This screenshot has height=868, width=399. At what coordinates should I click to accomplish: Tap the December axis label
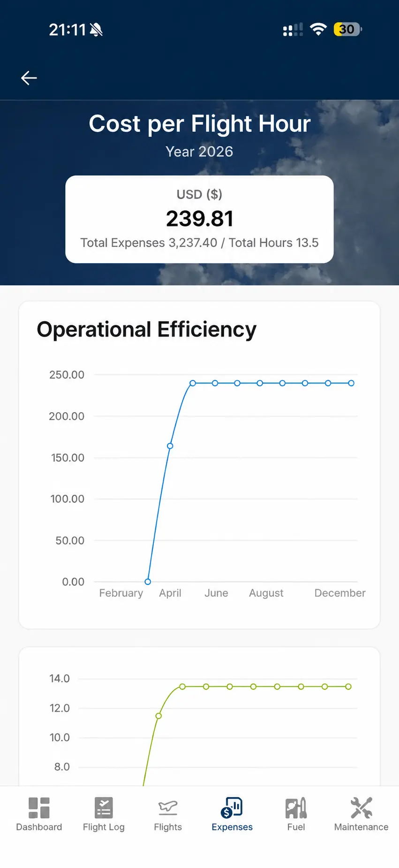340,593
